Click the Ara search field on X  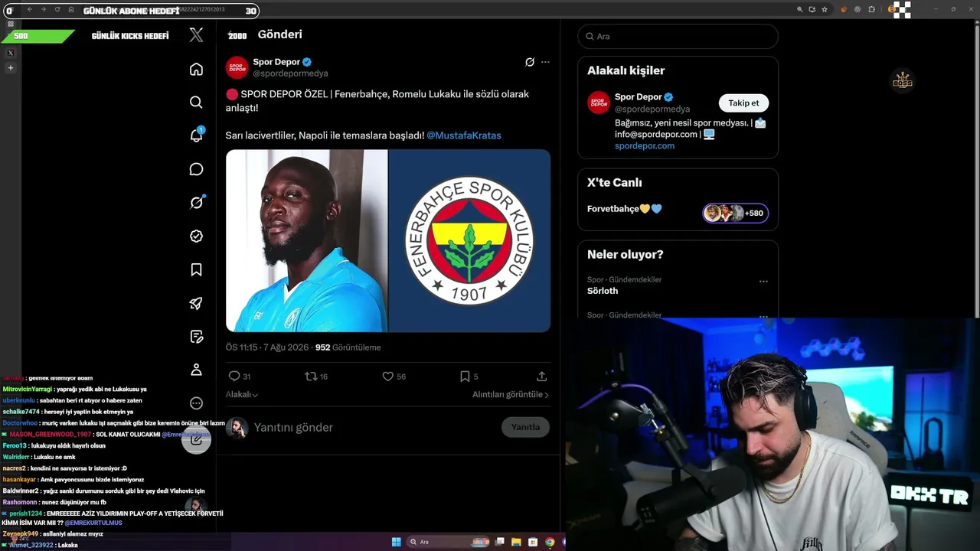tap(678, 36)
